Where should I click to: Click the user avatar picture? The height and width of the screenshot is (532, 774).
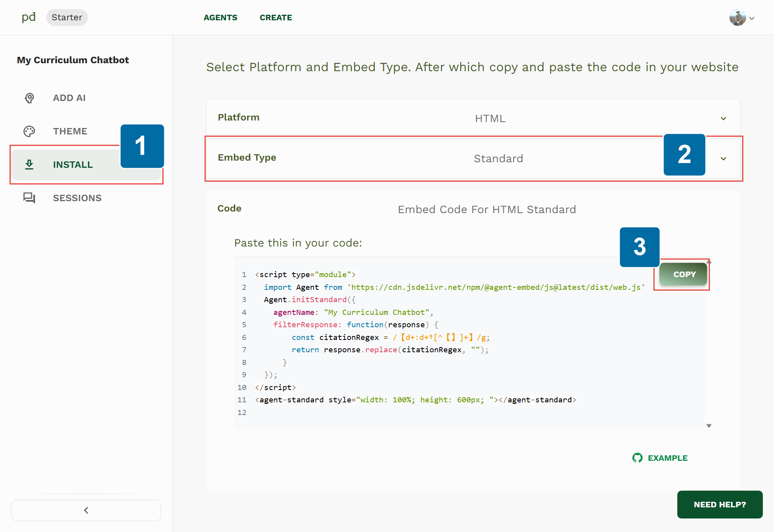click(x=737, y=18)
